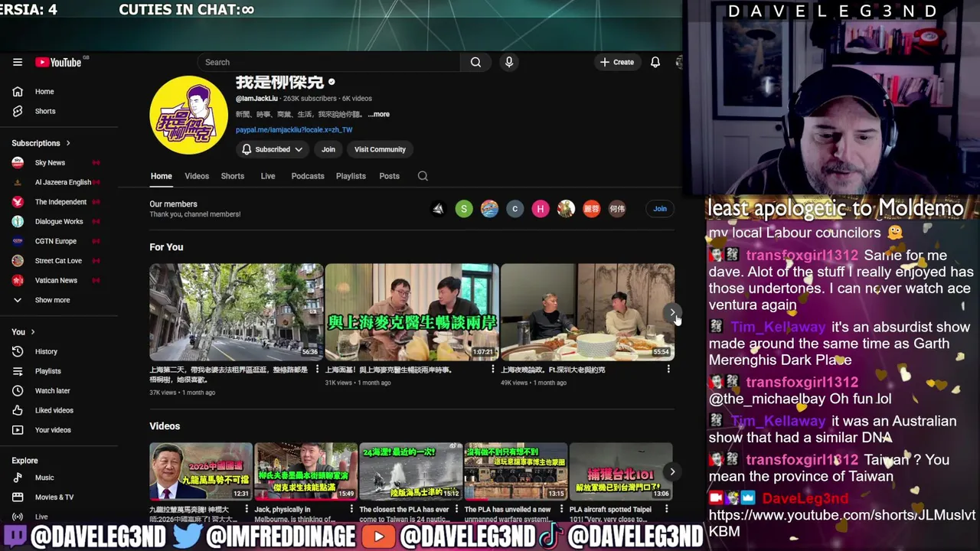This screenshot has height=551, width=980.
Task: Expand Show more subscriptions
Action: click(x=52, y=300)
